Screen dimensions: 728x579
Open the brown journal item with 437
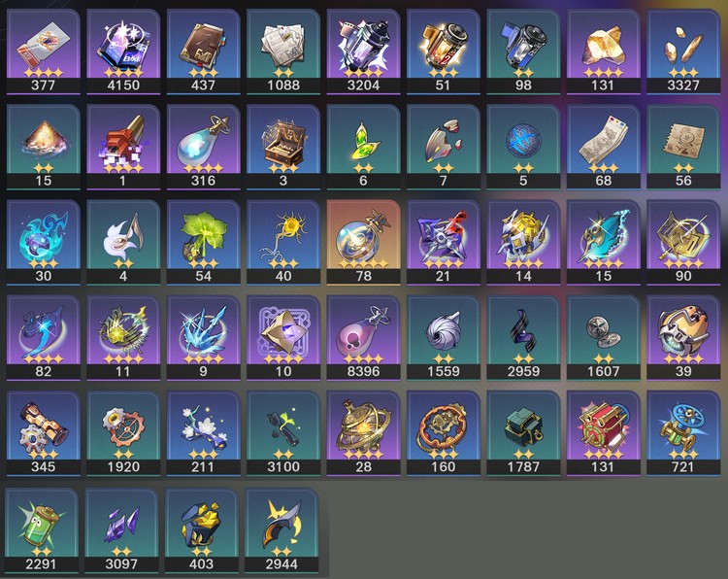point(204,51)
